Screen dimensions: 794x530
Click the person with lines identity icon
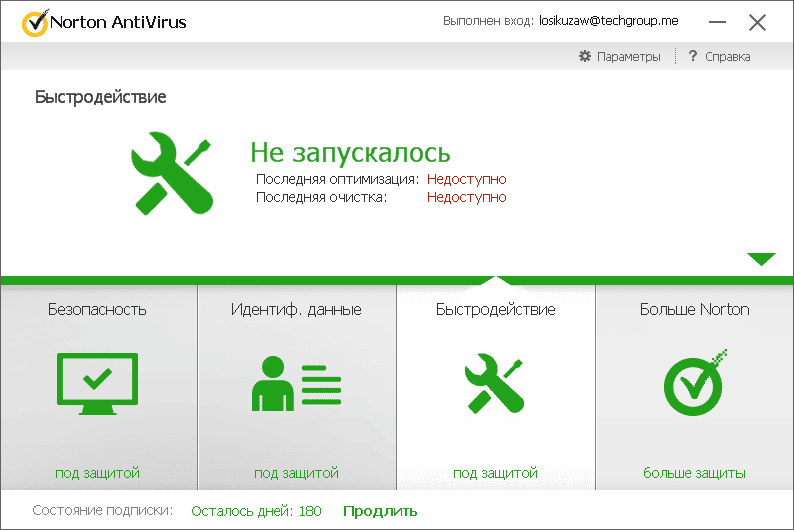296,383
